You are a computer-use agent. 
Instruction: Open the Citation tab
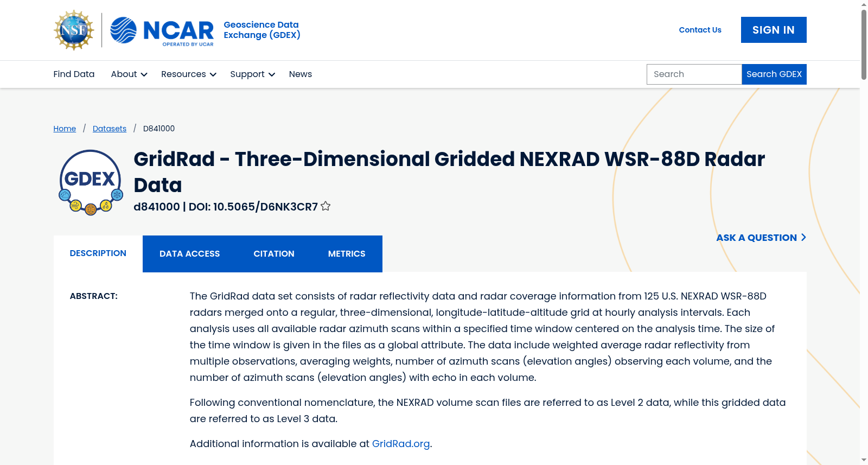(274, 254)
